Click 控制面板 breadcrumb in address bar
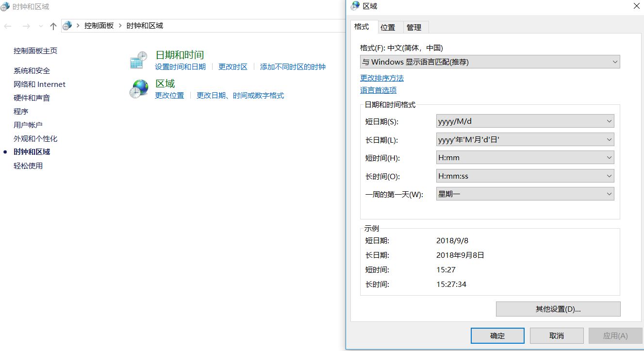 point(99,26)
